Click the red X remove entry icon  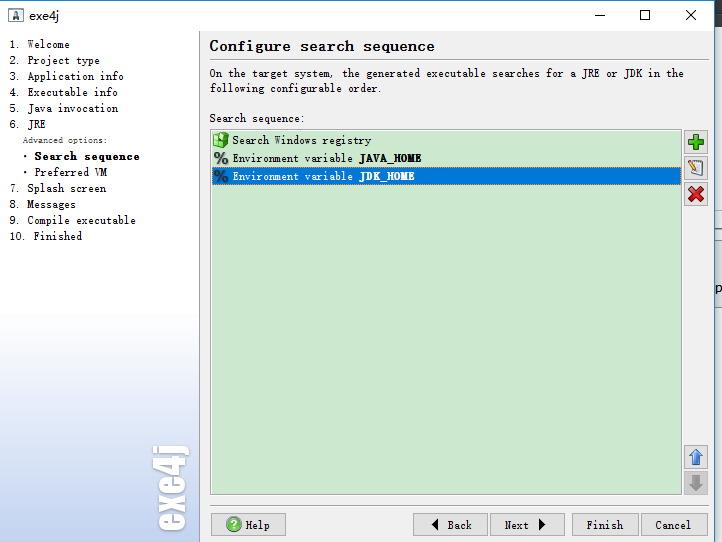(695, 194)
